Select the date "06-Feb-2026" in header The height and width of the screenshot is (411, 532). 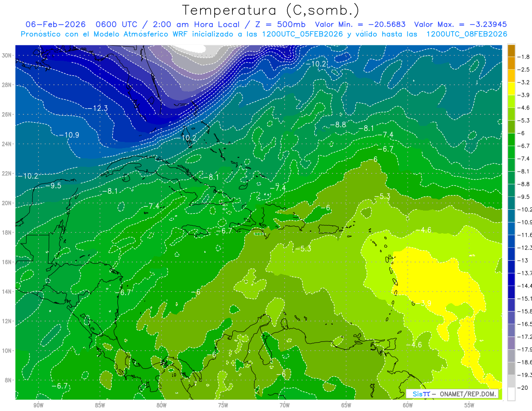[55, 24]
